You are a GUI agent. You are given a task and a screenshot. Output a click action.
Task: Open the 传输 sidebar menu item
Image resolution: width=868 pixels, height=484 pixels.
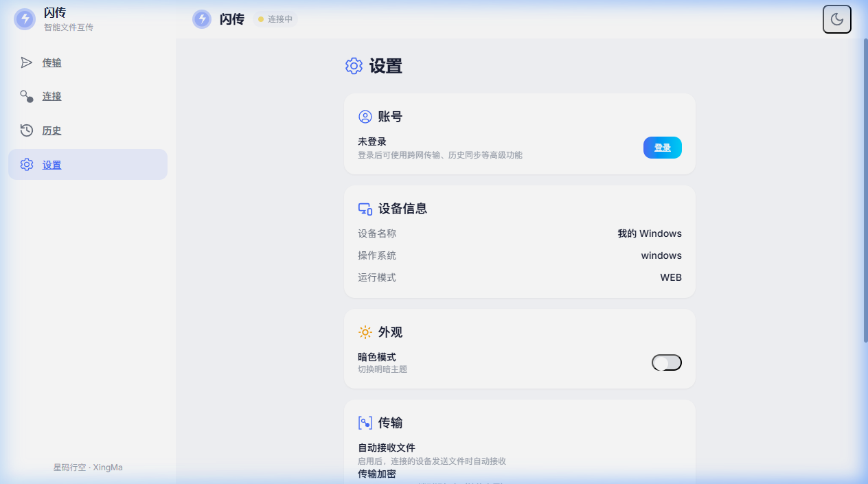click(88, 62)
